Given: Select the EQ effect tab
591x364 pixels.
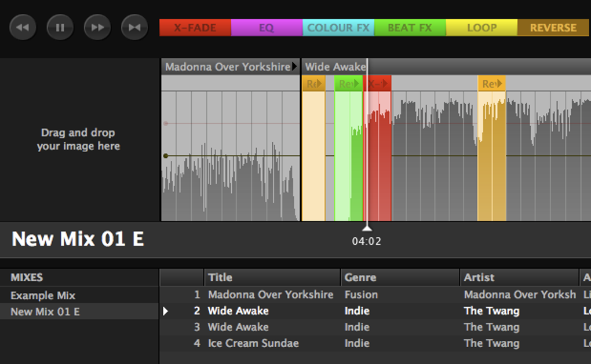Looking at the screenshot, I should (267, 28).
